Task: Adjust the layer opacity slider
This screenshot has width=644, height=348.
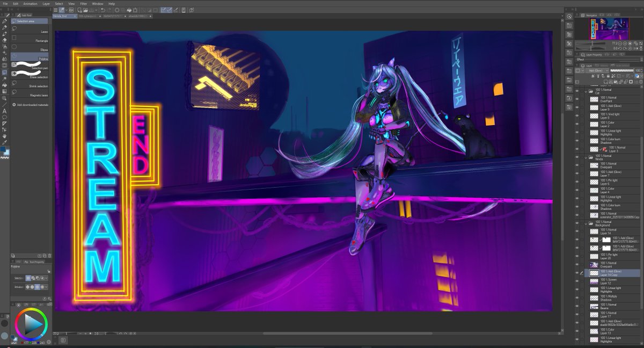Action: click(x=623, y=70)
